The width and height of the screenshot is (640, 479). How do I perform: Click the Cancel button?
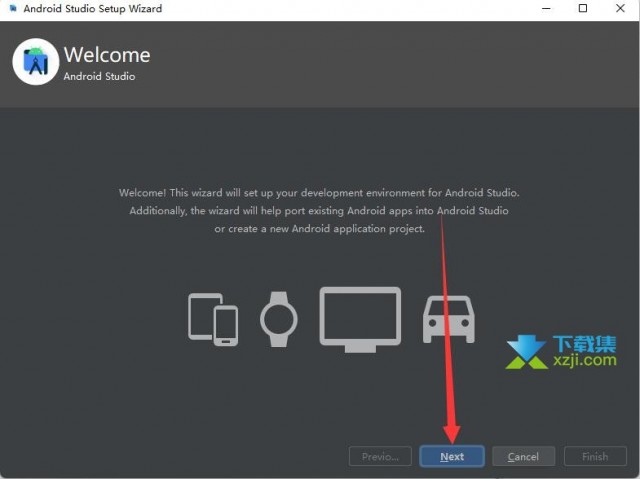(523, 456)
